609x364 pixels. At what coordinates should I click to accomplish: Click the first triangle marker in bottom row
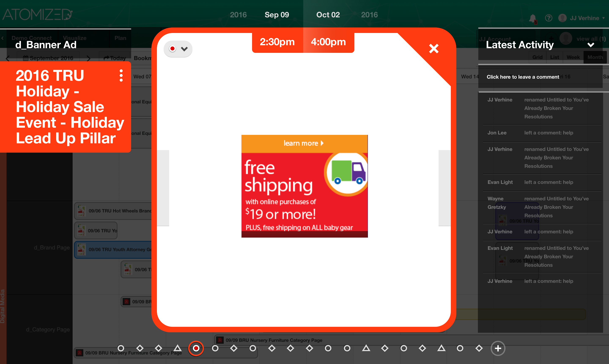[x=177, y=348]
